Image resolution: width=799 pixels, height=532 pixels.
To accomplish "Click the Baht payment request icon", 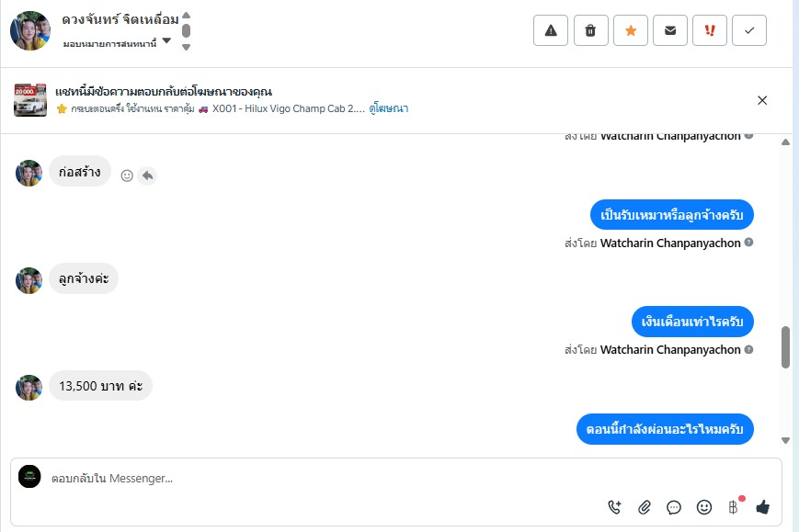I will [x=734, y=506].
